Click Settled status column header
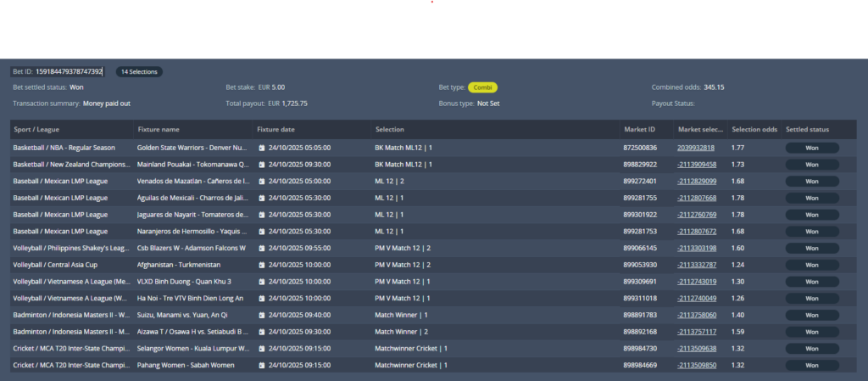The height and width of the screenshot is (381, 868). click(807, 130)
